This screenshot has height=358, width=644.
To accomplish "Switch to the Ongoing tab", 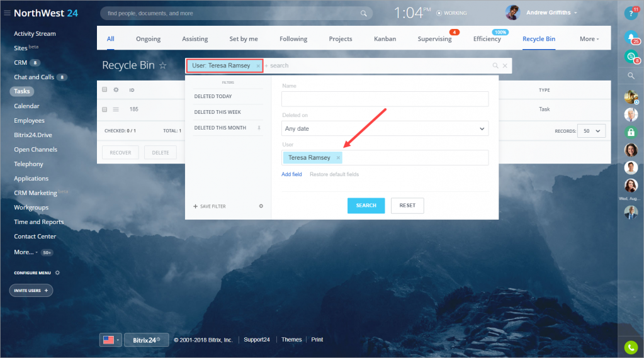I will (149, 39).
